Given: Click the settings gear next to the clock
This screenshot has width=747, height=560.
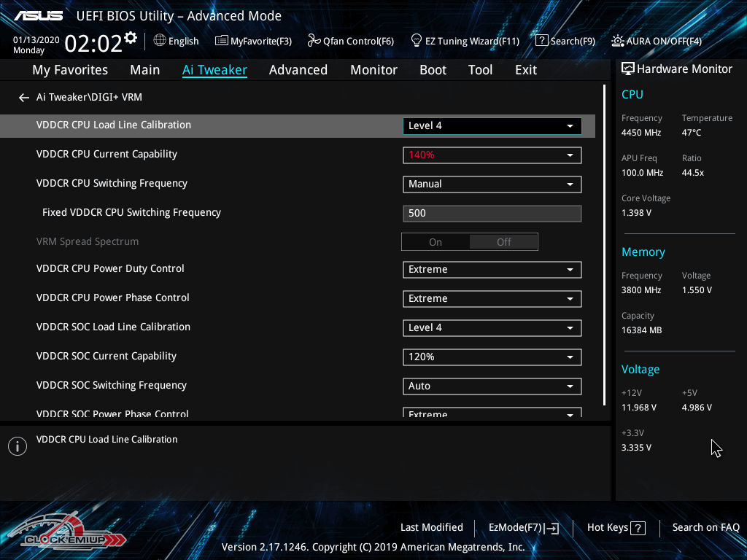Looking at the screenshot, I should [x=131, y=38].
